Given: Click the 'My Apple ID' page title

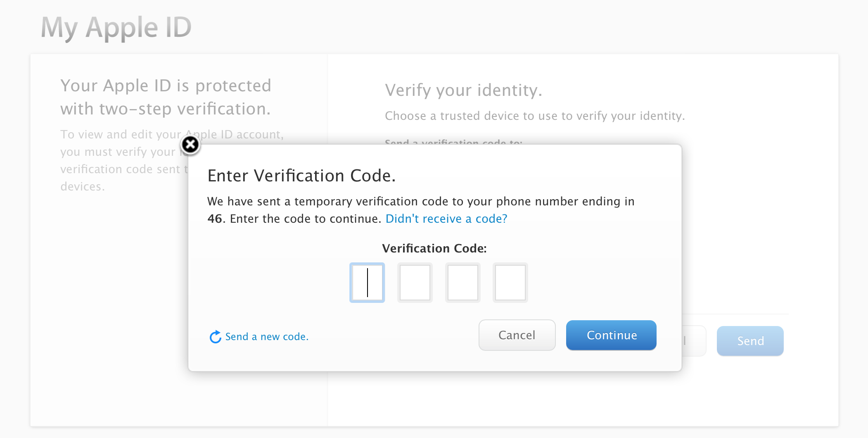Looking at the screenshot, I should coord(116,28).
